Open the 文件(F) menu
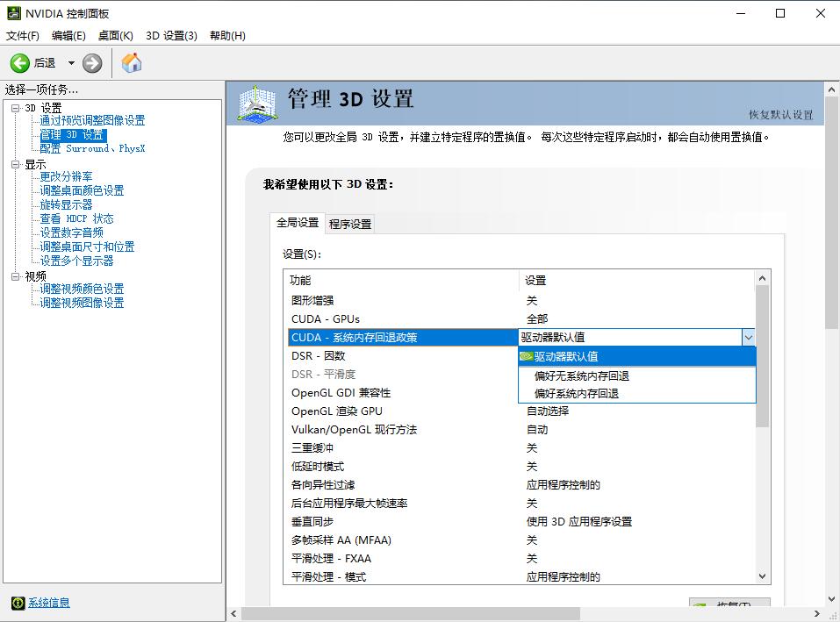840x622 pixels. pos(22,35)
